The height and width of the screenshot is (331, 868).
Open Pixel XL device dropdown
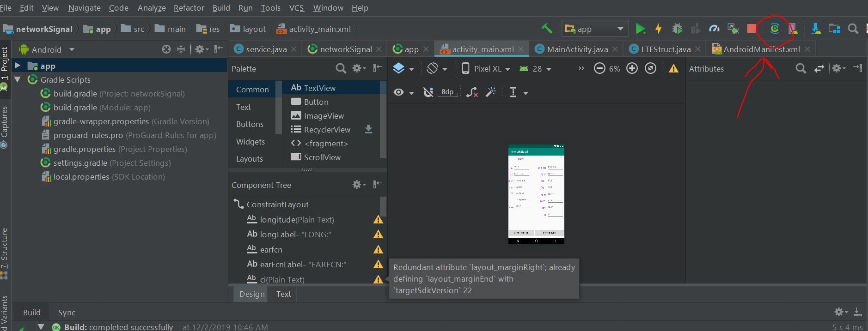click(x=486, y=68)
